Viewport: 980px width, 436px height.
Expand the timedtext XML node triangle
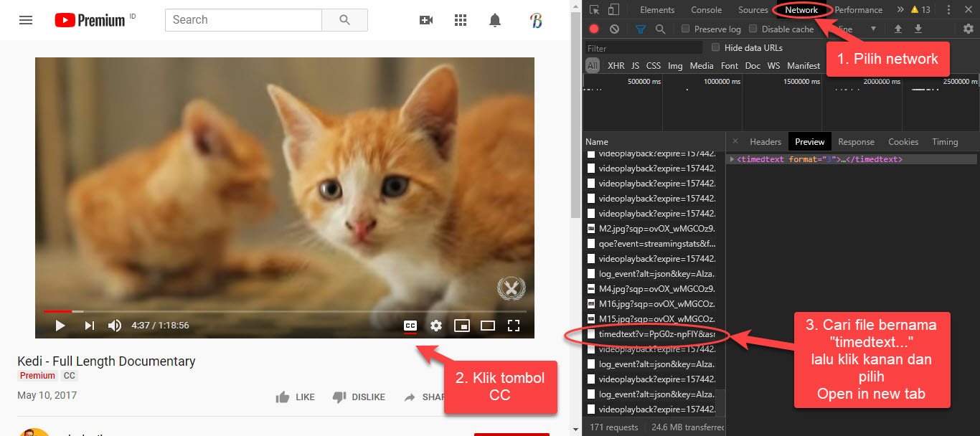(x=732, y=159)
